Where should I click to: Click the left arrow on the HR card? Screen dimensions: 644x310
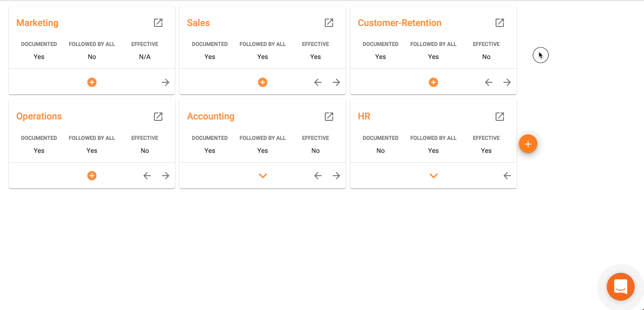pyautogui.click(x=507, y=175)
